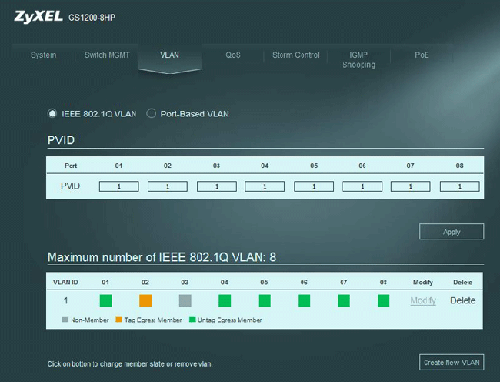Click the Non-Member legend gray icon
The width and height of the screenshot is (500, 382).
pos(65,320)
